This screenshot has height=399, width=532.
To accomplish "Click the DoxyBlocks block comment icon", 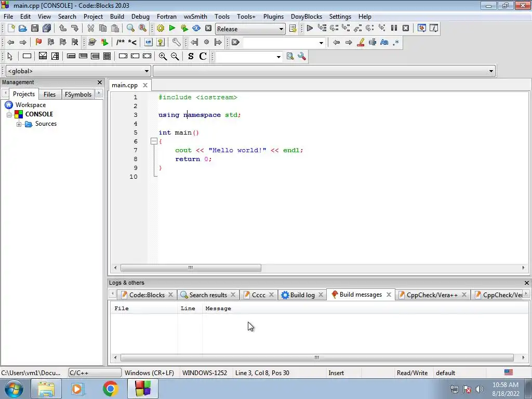I will coord(121,42).
